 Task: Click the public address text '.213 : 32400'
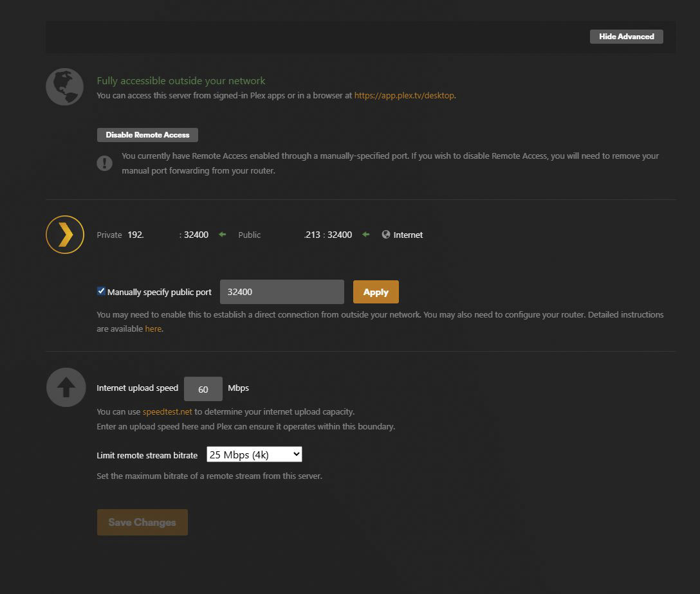328,235
